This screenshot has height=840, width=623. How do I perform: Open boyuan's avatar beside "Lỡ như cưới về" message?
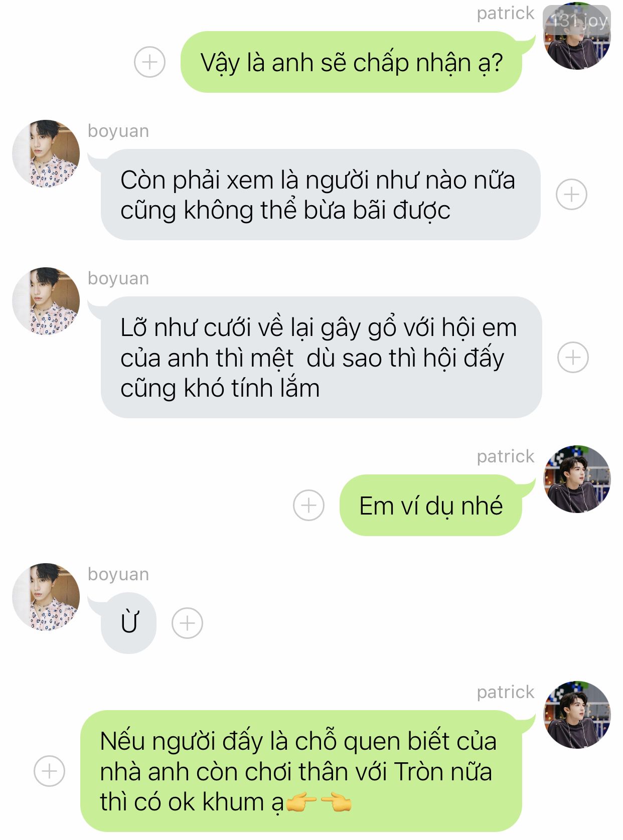46,301
